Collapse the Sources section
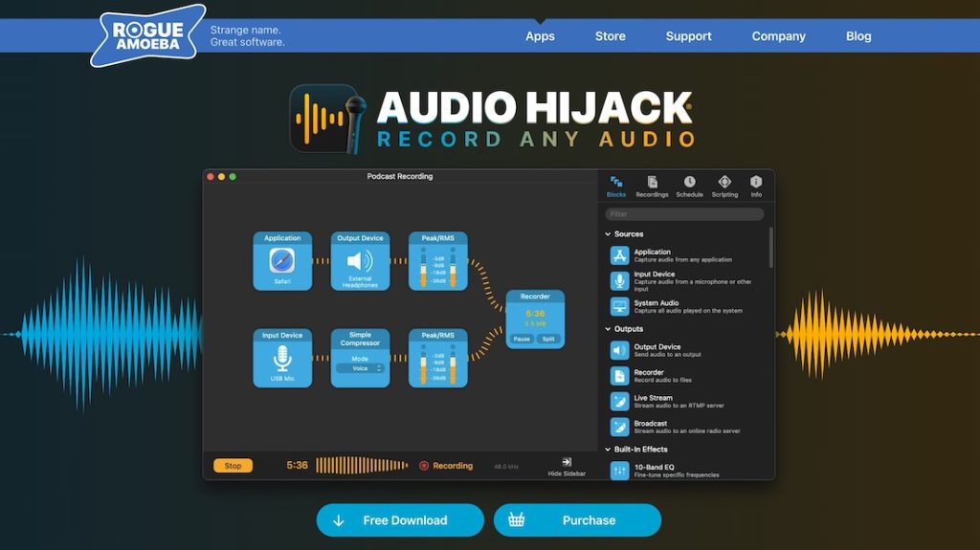Viewport: 980px width, 550px height. [x=608, y=234]
